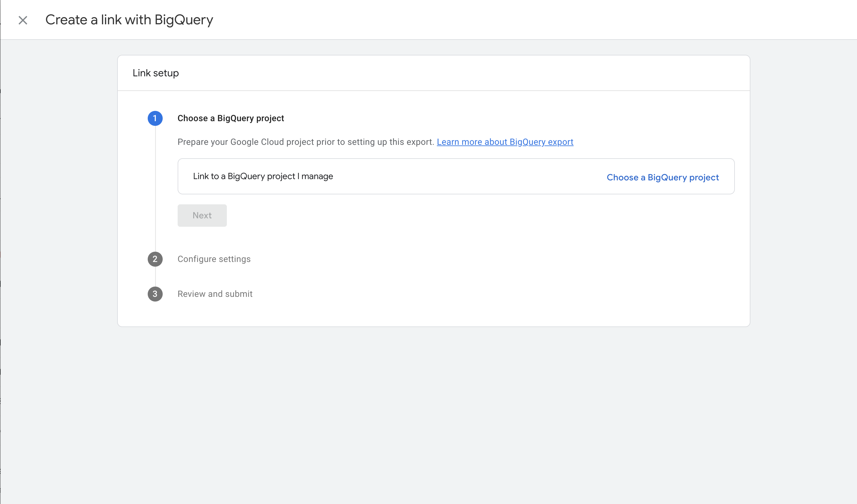Open Learn more about BigQuery export link

(x=505, y=142)
